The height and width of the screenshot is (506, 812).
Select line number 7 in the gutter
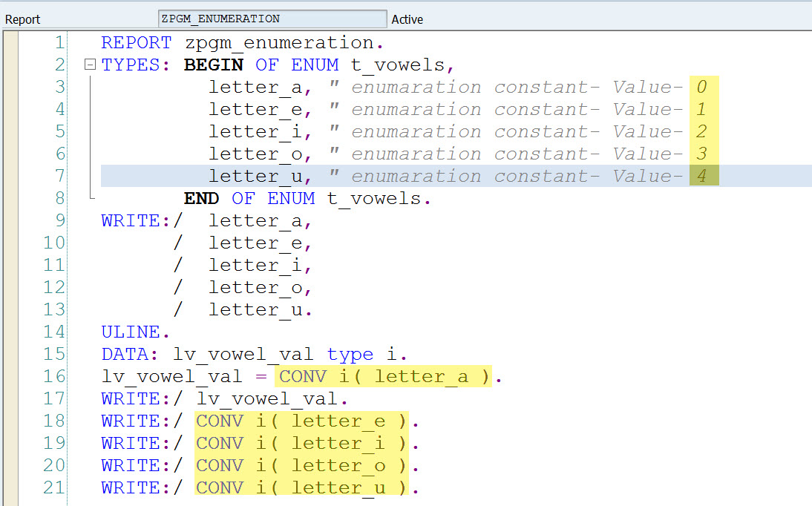(59, 176)
